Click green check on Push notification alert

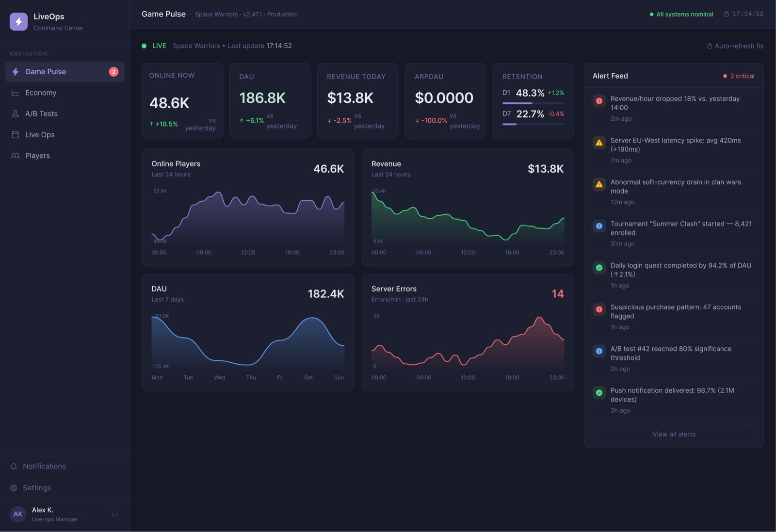coord(599,393)
